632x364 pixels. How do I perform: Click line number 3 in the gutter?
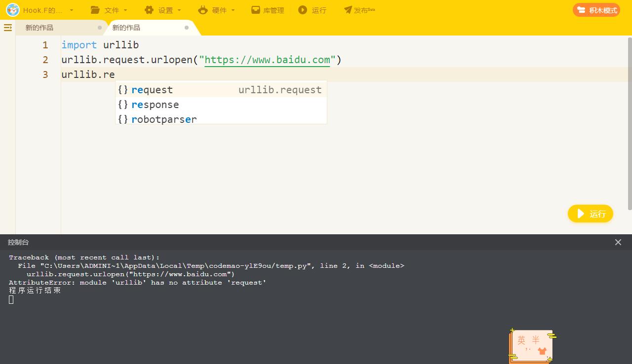(x=45, y=74)
